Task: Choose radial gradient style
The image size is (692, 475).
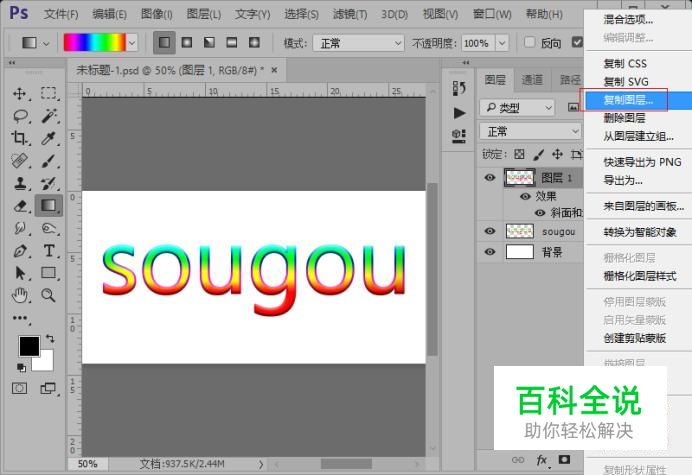Action: coord(187,43)
